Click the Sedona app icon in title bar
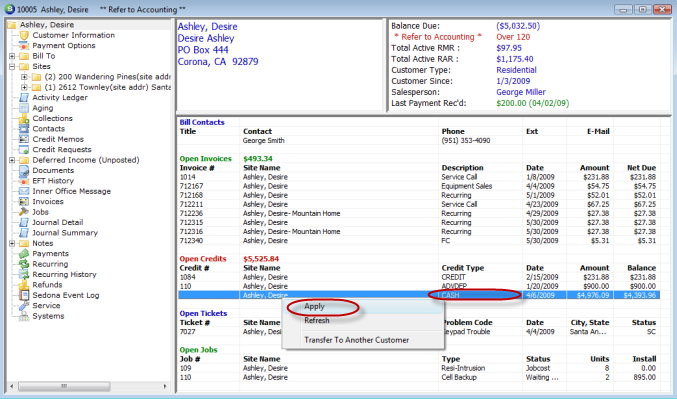 coord(9,9)
